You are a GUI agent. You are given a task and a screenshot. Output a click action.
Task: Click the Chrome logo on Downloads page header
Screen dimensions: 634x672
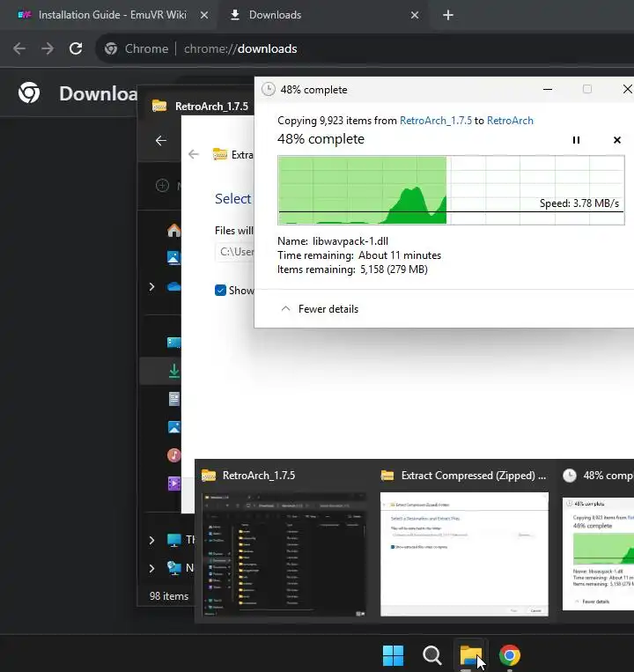(29, 93)
